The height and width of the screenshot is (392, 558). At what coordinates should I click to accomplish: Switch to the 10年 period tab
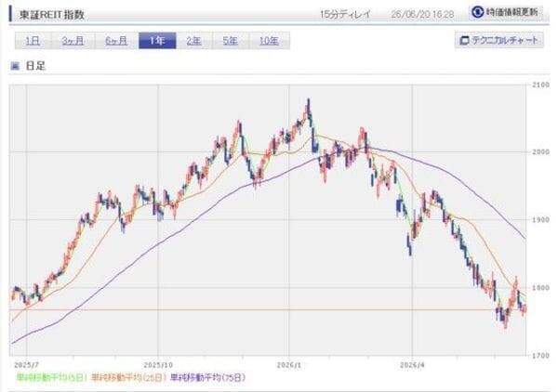(x=270, y=41)
